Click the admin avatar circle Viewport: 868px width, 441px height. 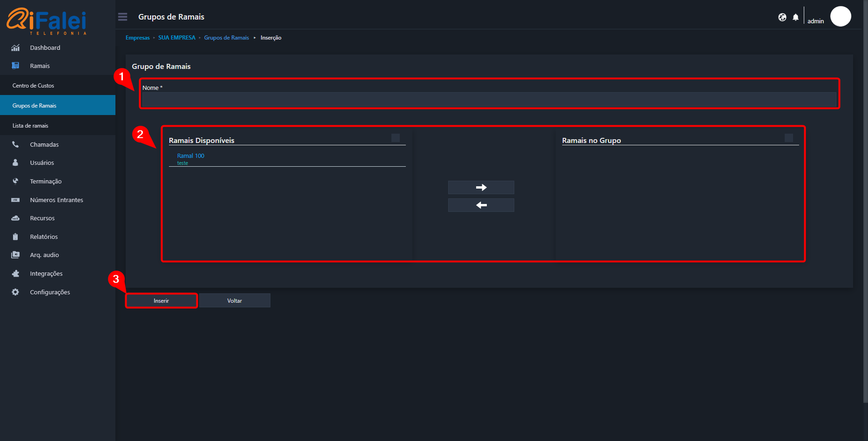tap(841, 17)
